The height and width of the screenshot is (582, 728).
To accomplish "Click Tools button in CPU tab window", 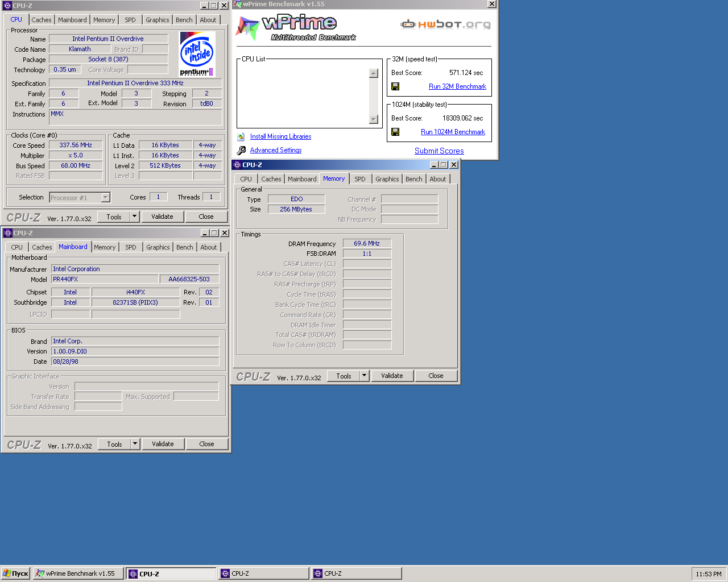I will click(x=114, y=217).
